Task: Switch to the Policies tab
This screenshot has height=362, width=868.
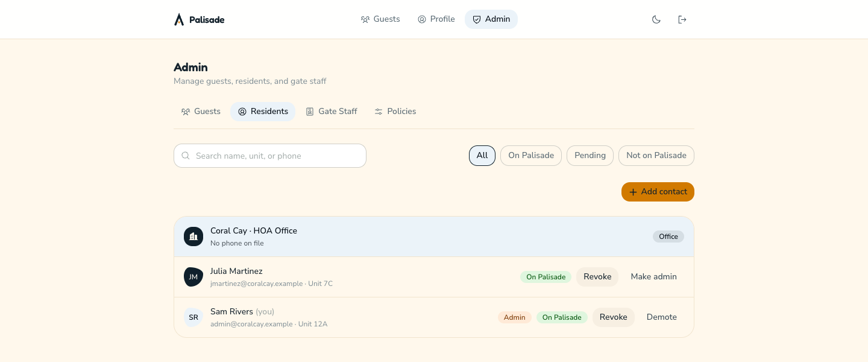Action: [x=395, y=112]
